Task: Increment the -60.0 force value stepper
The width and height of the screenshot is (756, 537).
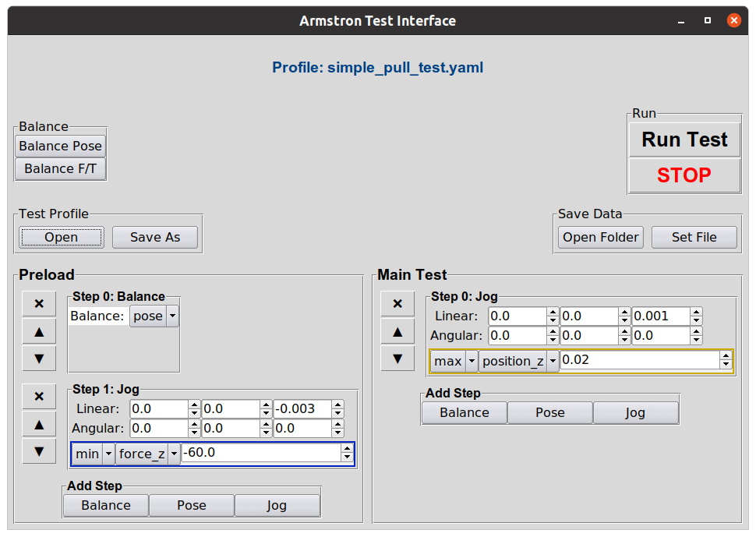Action: tap(347, 449)
